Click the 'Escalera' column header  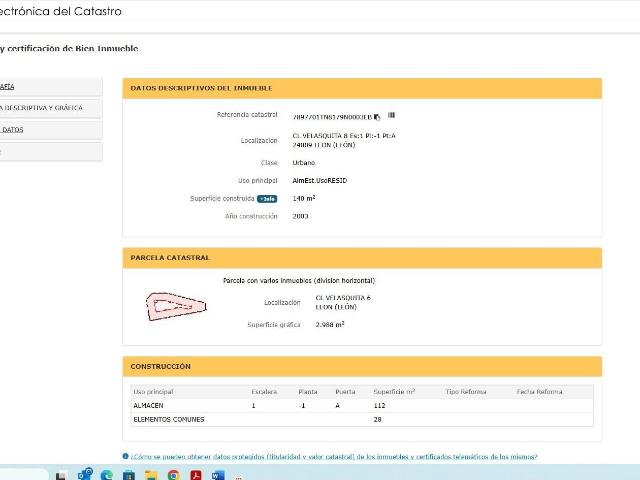(264, 392)
